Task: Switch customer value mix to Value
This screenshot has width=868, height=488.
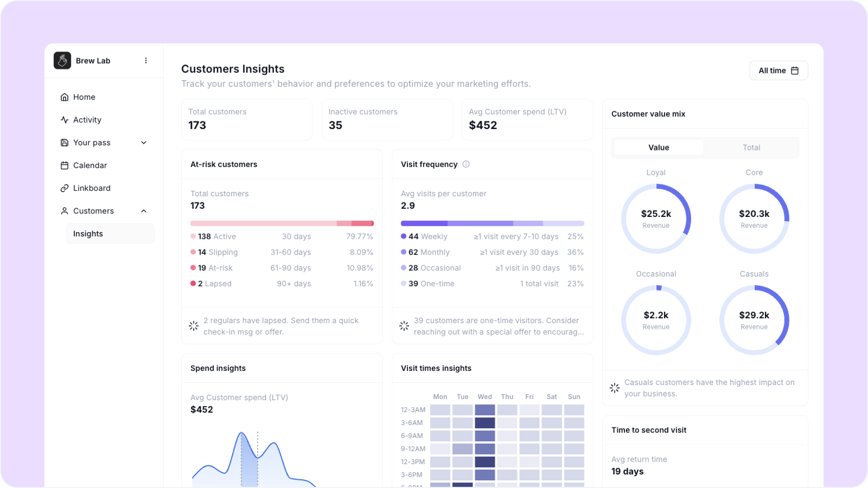Action: tap(659, 147)
